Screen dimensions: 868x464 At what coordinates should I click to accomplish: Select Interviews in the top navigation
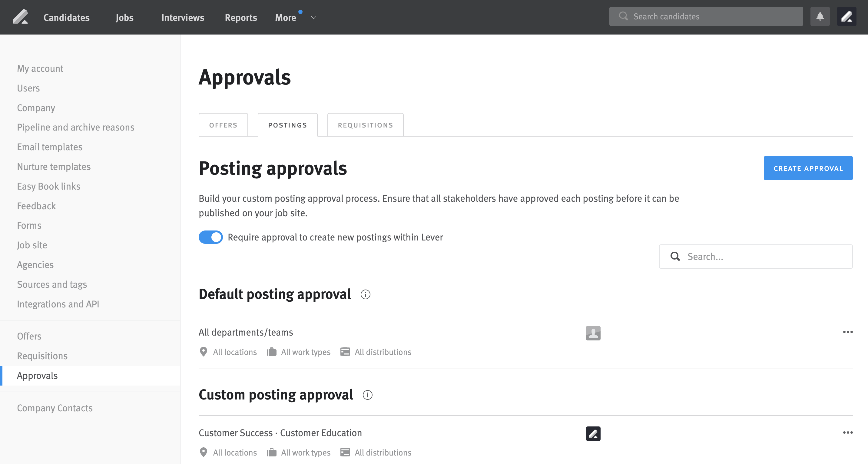pos(182,17)
